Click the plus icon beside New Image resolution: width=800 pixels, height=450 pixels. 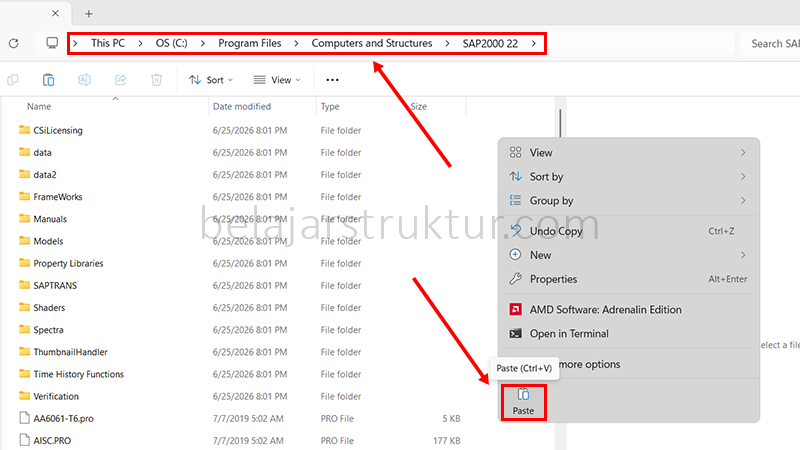pos(515,255)
